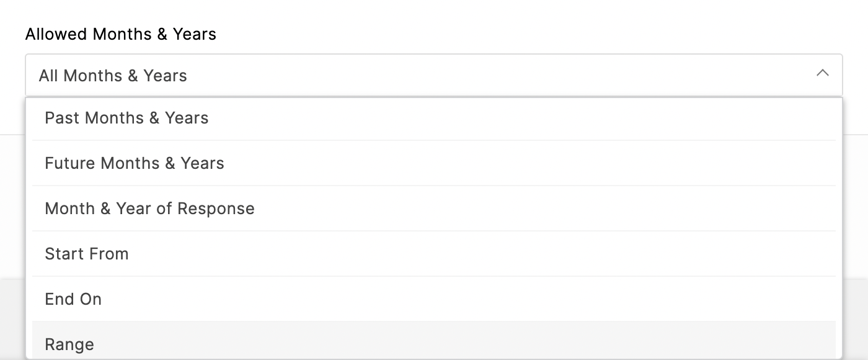The width and height of the screenshot is (868, 360).
Task: Close the Allowed Months & Years dropdown list
Action: tap(822, 73)
